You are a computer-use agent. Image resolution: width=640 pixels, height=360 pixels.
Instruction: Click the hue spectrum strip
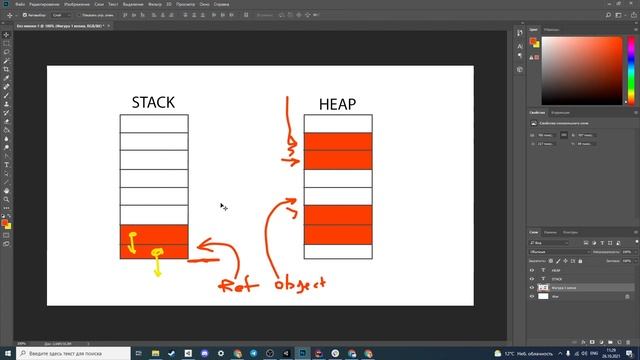[x=631, y=71]
